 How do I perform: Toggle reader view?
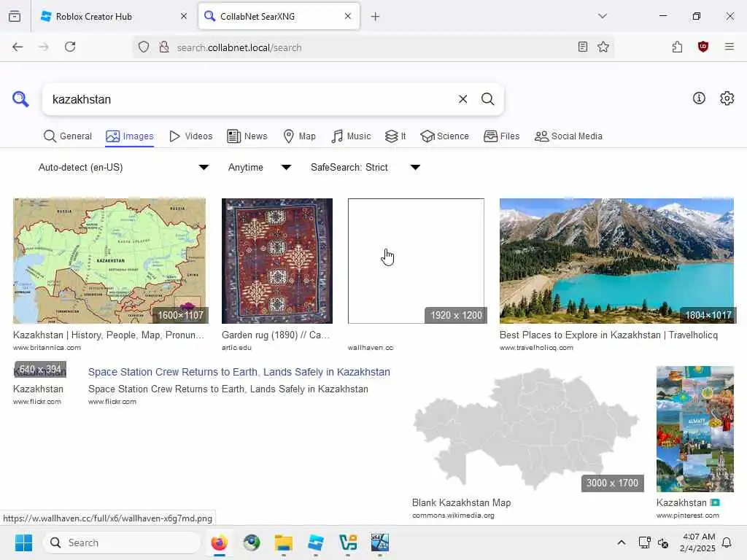click(583, 47)
